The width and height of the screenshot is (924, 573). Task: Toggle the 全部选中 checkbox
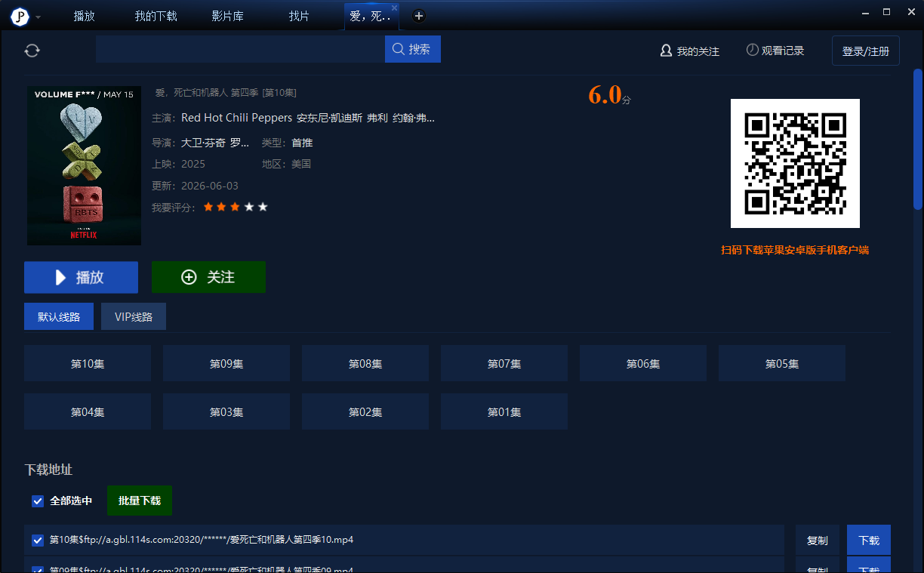(38, 501)
